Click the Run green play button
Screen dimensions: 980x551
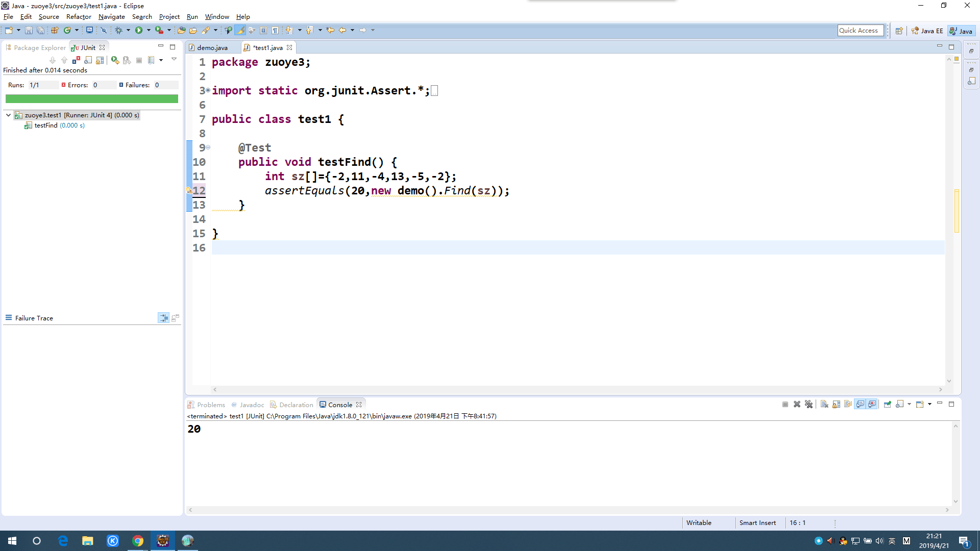coord(138,31)
